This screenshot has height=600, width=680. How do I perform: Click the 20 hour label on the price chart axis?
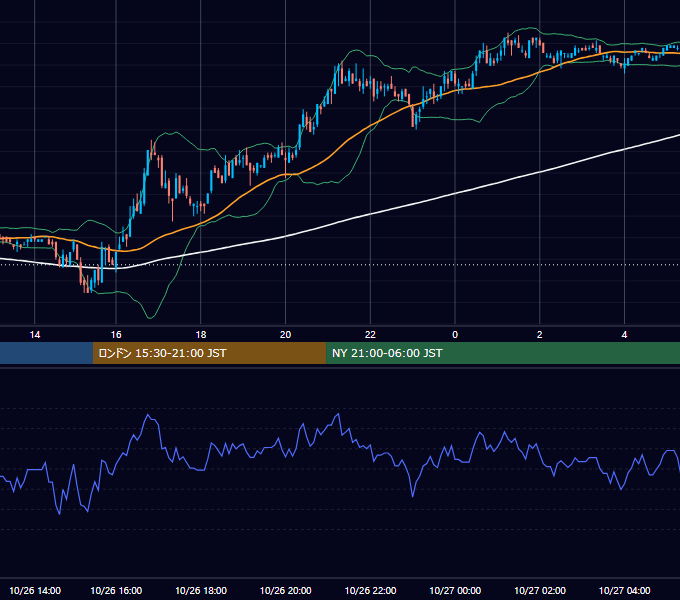pyautogui.click(x=285, y=335)
